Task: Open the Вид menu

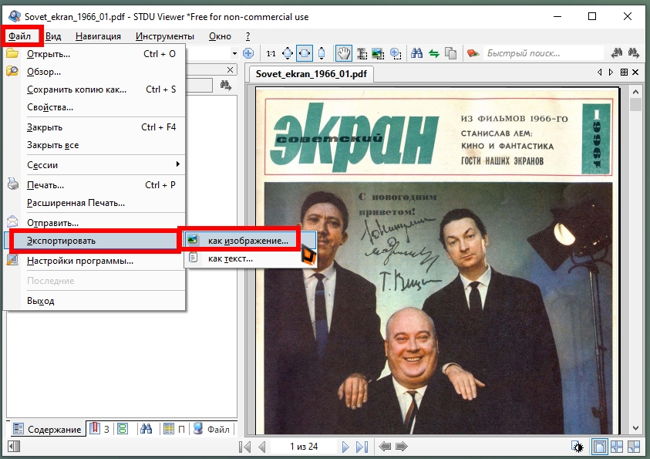Action: pyautogui.click(x=53, y=36)
